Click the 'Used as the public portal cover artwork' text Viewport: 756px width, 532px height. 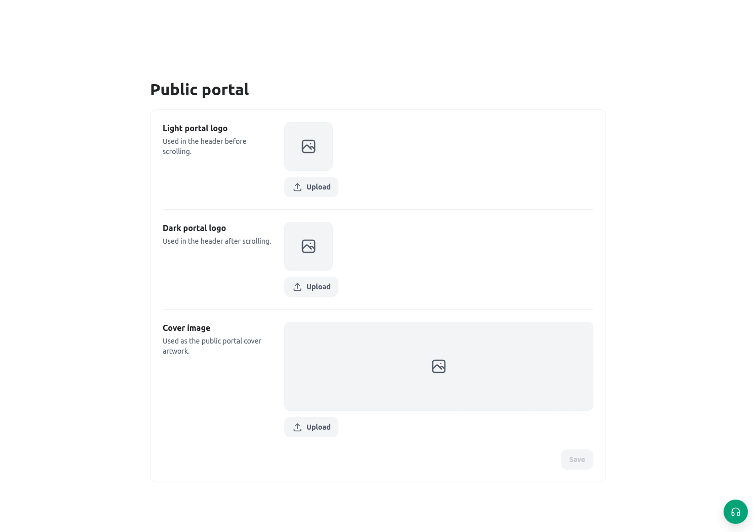[212, 346]
